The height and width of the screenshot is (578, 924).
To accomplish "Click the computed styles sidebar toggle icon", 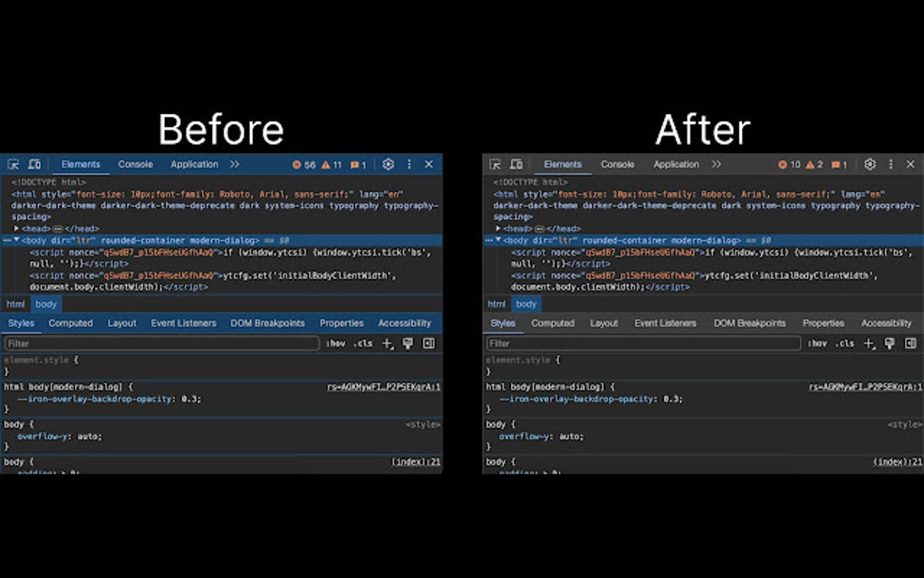I will click(x=429, y=343).
